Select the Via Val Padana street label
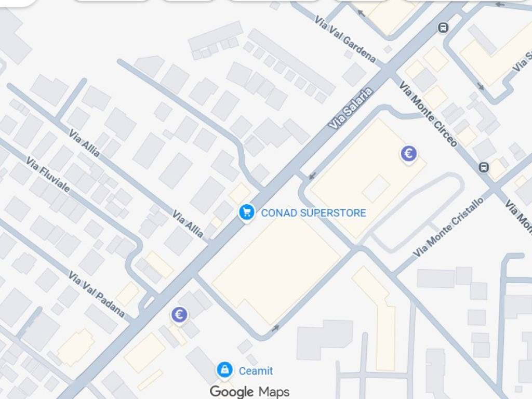The height and width of the screenshot is (399, 532). [96, 294]
